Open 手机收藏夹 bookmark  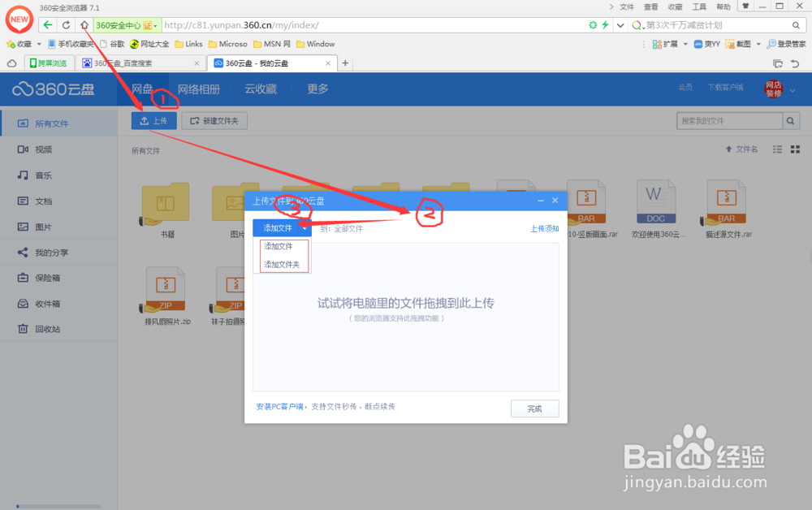pyautogui.click(x=71, y=44)
